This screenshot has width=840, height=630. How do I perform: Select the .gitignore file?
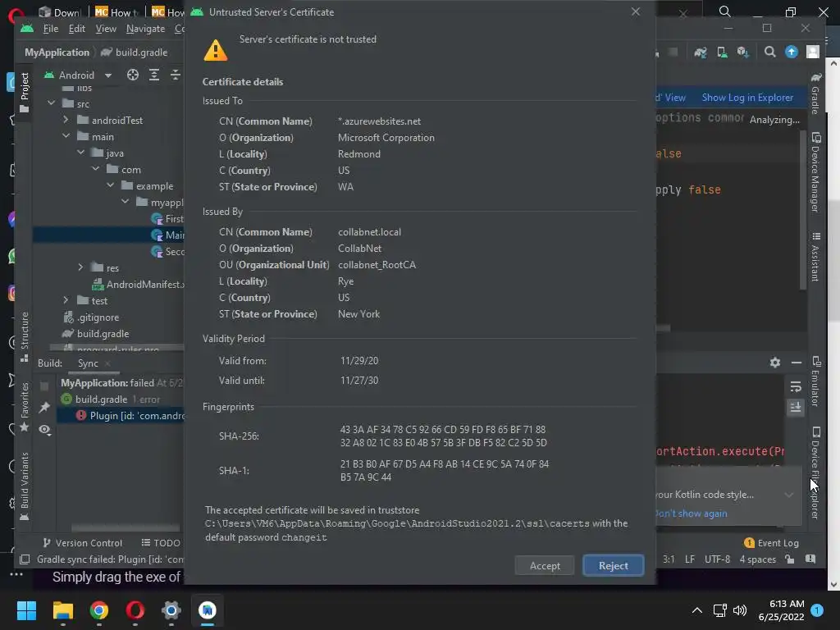pos(92,317)
